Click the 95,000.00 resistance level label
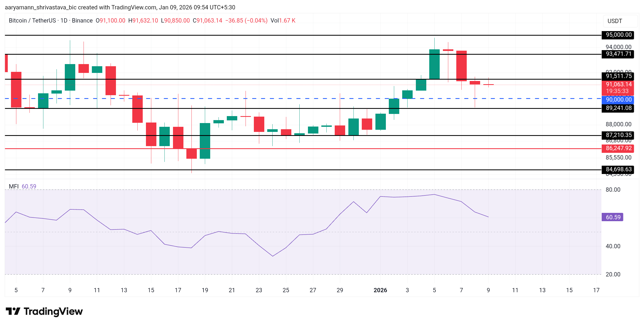 tap(618, 35)
